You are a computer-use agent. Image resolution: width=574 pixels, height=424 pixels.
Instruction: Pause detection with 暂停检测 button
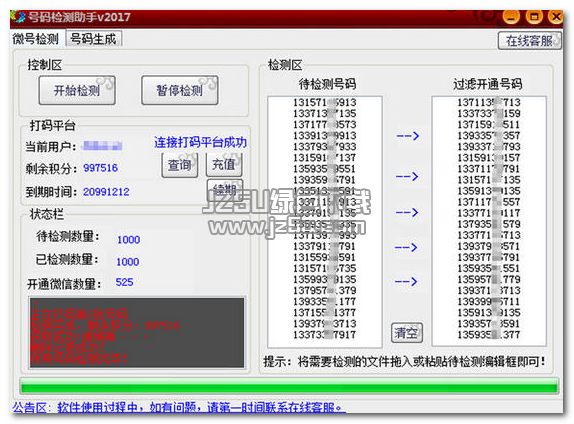coord(180,90)
